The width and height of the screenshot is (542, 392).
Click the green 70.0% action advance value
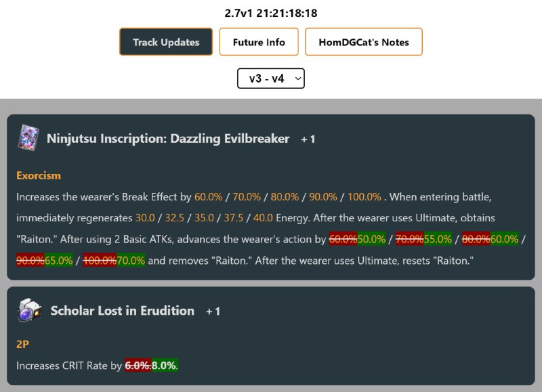tap(131, 261)
